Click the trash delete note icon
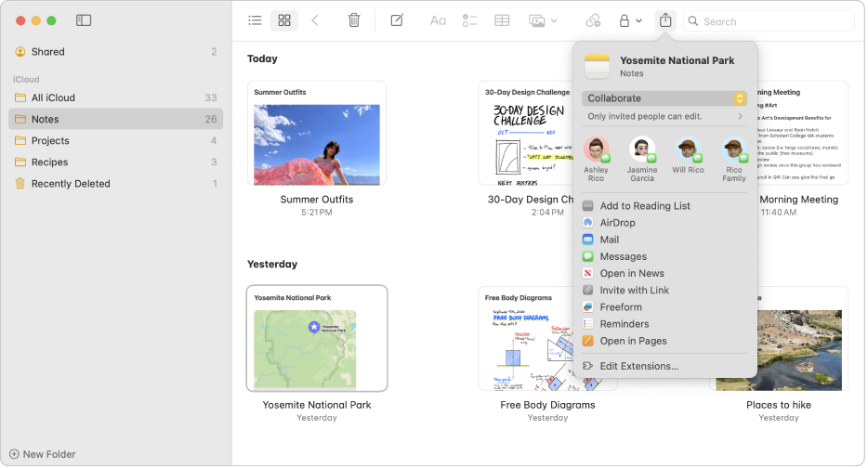Viewport: 868px width, 468px height. point(354,20)
